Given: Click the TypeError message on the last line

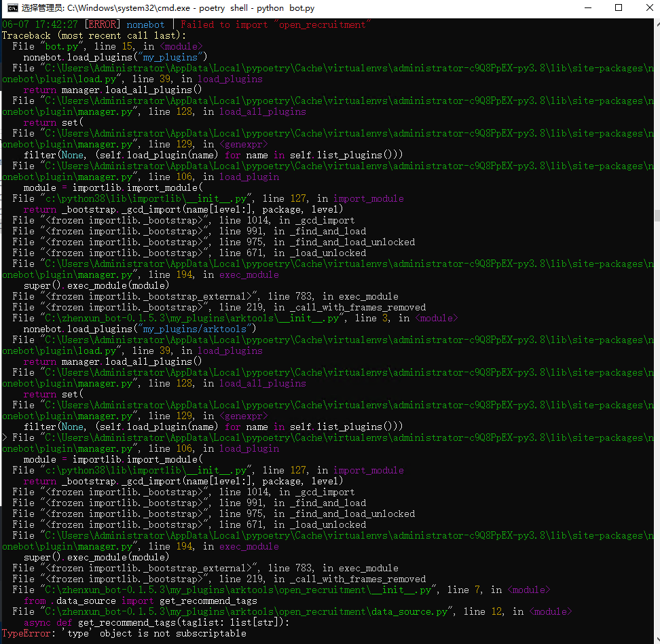Looking at the screenshot, I should (124, 633).
